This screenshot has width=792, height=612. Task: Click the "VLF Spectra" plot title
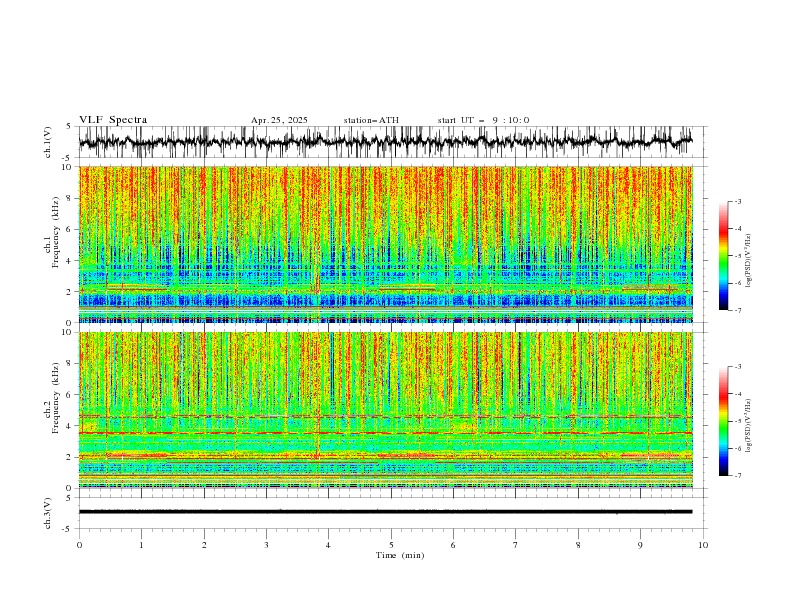click(x=113, y=120)
